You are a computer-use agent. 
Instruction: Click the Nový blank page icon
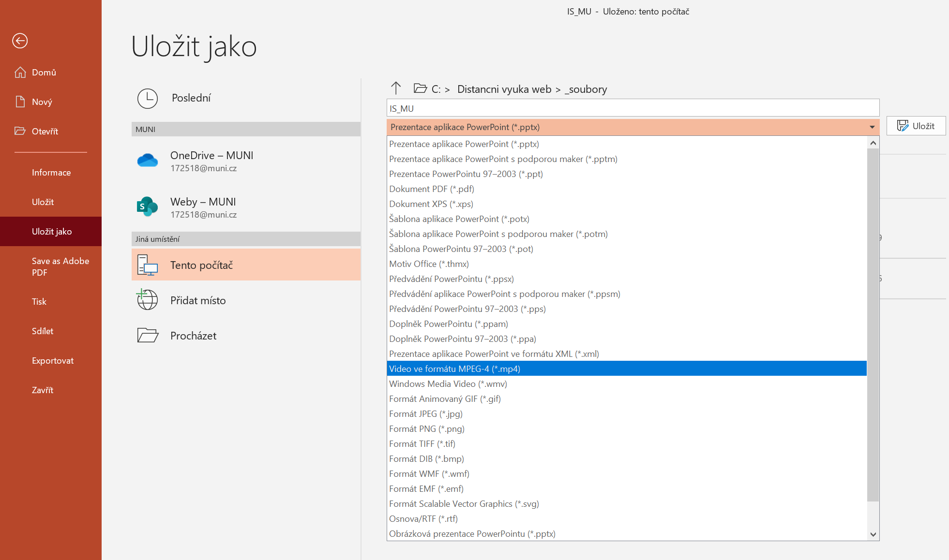pyautogui.click(x=20, y=102)
